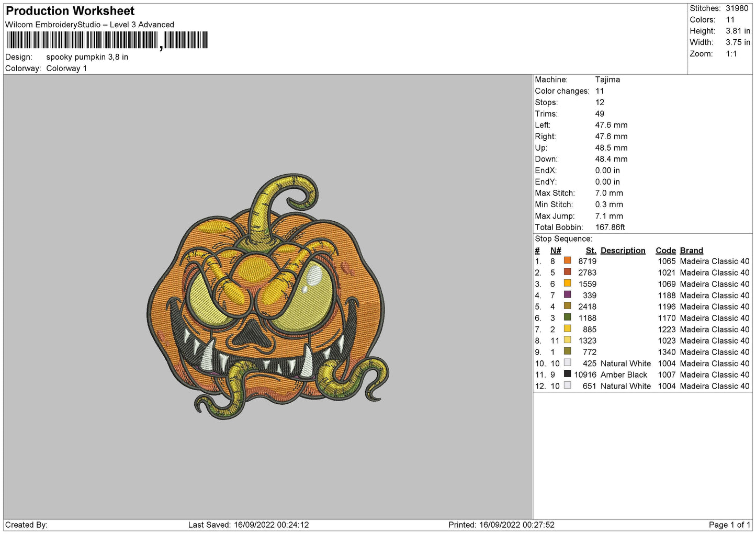
Task: Click the olive-gold swatch for code 1196
Action: (x=567, y=306)
